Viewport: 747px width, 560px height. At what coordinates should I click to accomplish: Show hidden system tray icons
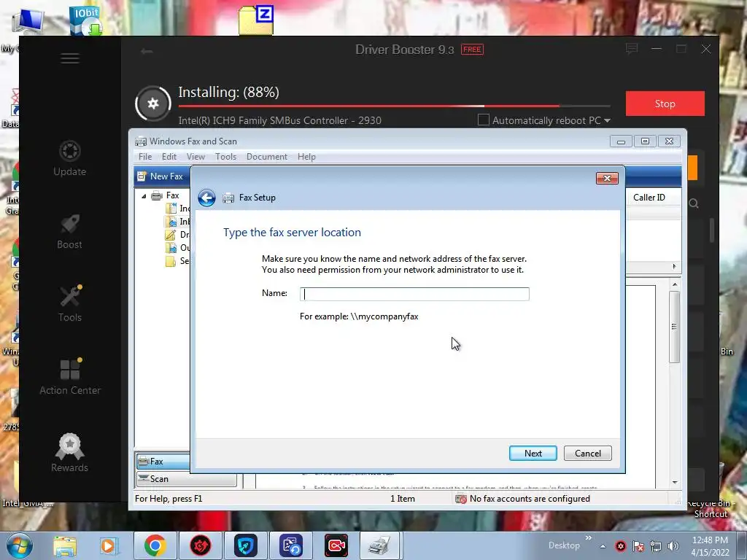[603, 546]
